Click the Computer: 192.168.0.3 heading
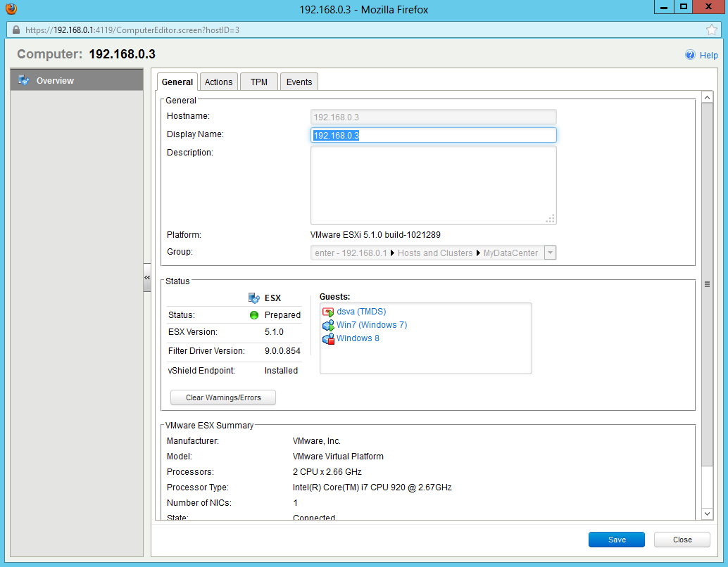 [x=87, y=54]
